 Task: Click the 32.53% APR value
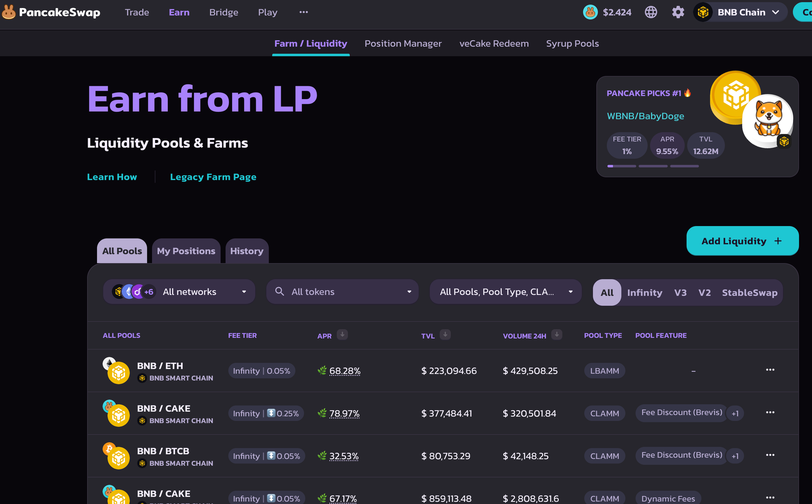(344, 456)
